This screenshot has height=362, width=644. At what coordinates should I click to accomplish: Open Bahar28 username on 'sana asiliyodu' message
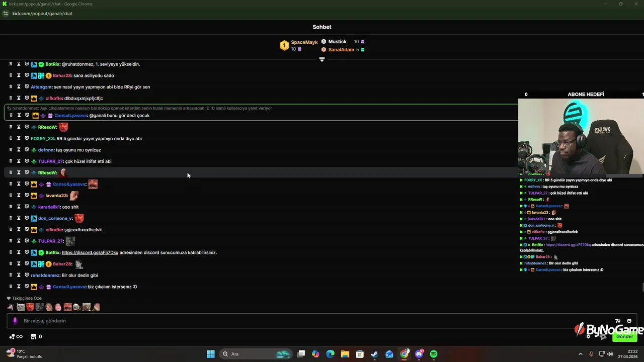click(62, 75)
